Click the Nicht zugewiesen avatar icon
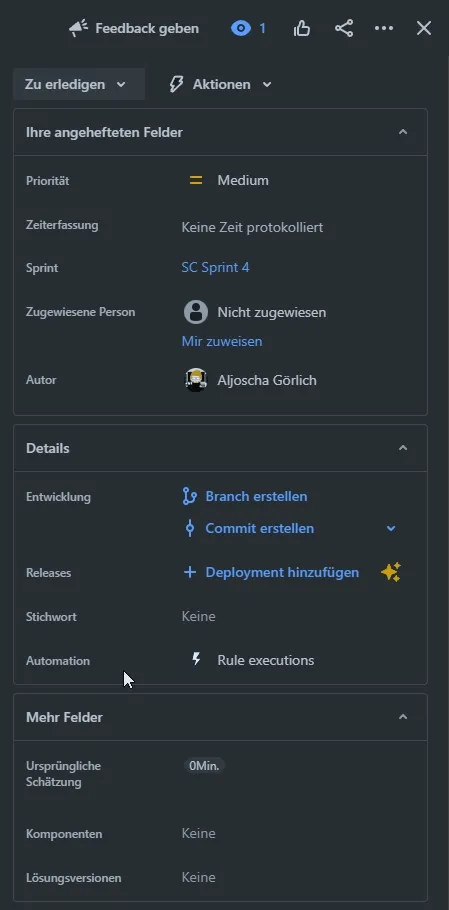The height and width of the screenshot is (910, 449). (x=196, y=312)
